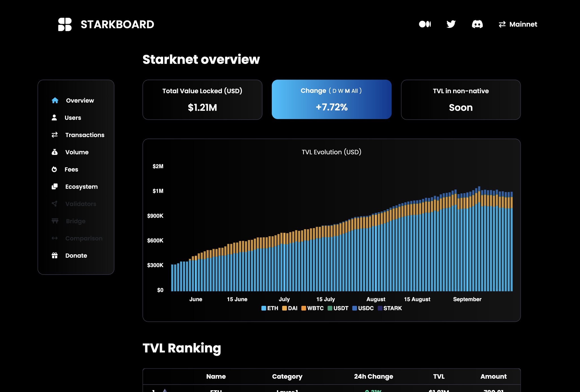The width and height of the screenshot is (580, 392).
Task: Click the Fees flame icon
Action: [x=55, y=169]
